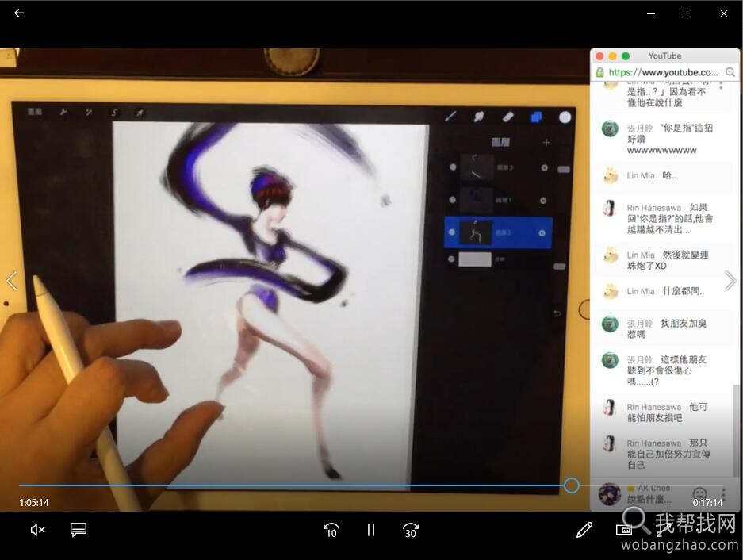Select the second layer thumbnail
743x560 pixels.
point(477,199)
